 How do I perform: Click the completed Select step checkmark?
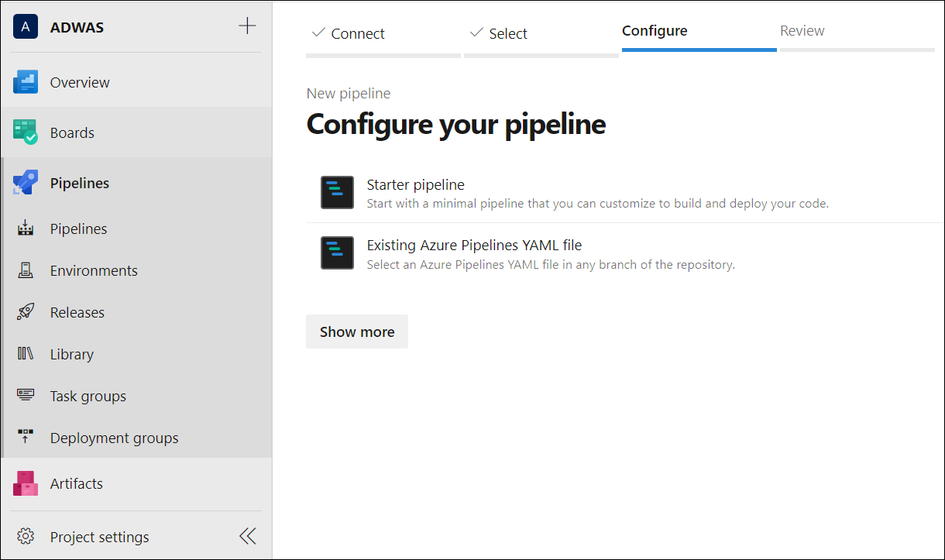point(476,33)
